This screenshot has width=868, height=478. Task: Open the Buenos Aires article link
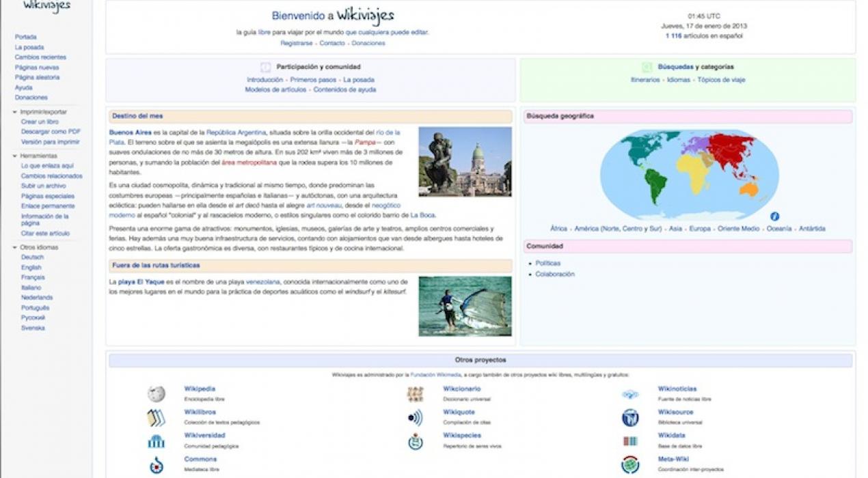131,132
